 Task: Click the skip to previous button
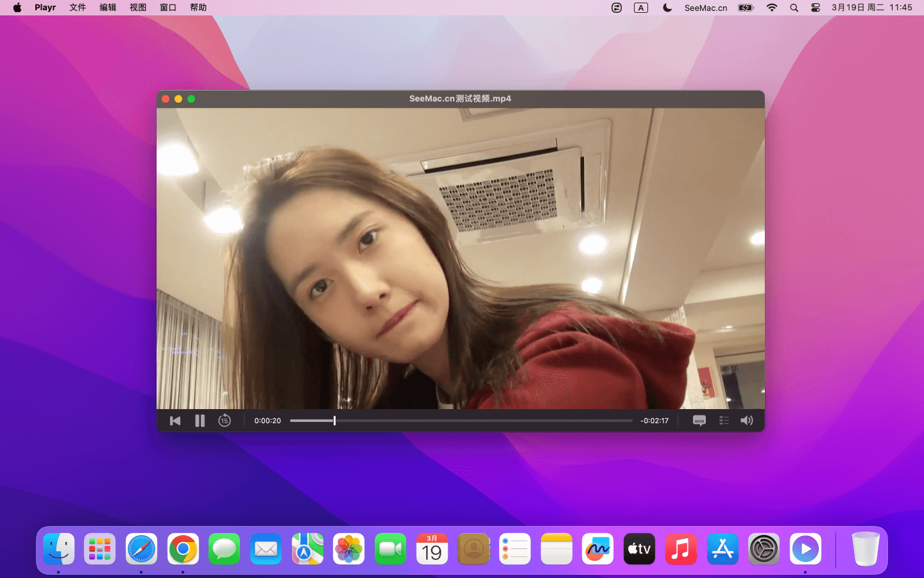click(x=175, y=421)
